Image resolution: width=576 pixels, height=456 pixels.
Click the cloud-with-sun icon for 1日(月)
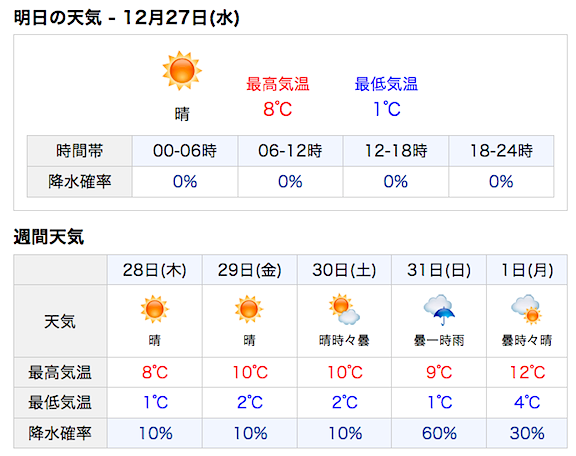pyautogui.click(x=526, y=309)
